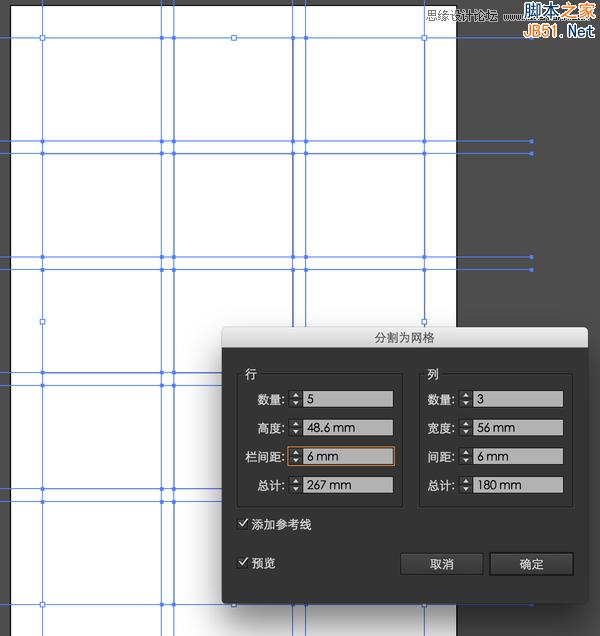The height and width of the screenshot is (636, 600).
Task: Click the top-right bounding box handle
Action: tap(424, 38)
